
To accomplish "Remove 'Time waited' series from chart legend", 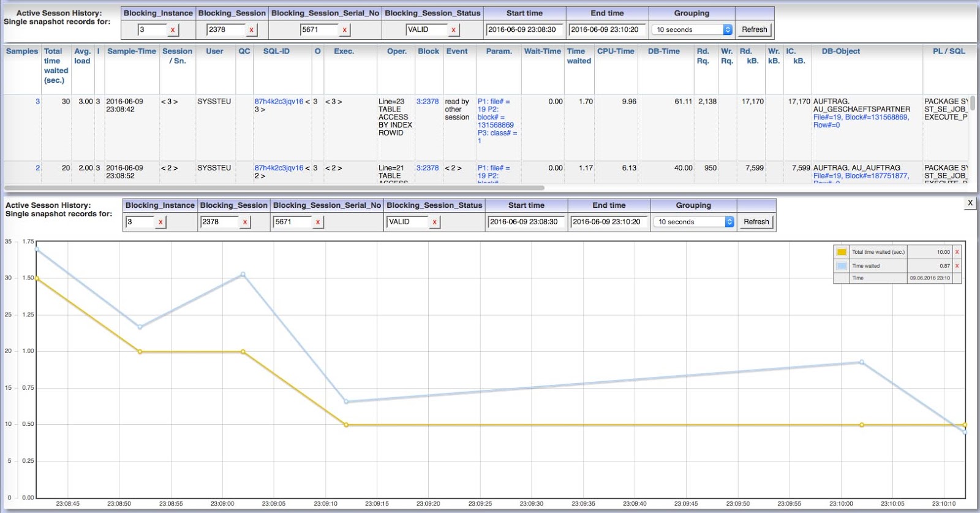I will pos(957,266).
